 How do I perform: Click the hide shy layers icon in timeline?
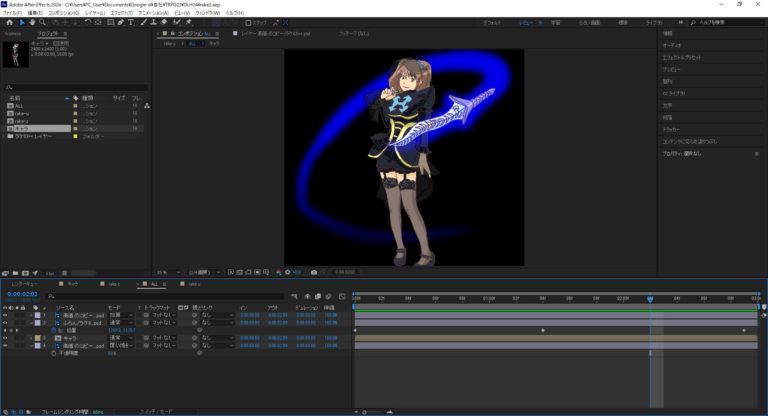pos(308,296)
